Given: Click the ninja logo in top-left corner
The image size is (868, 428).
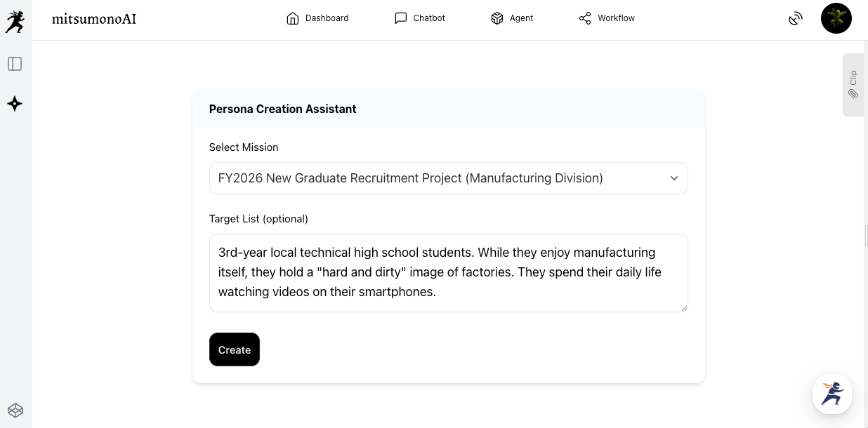Looking at the screenshot, I should [15, 21].
